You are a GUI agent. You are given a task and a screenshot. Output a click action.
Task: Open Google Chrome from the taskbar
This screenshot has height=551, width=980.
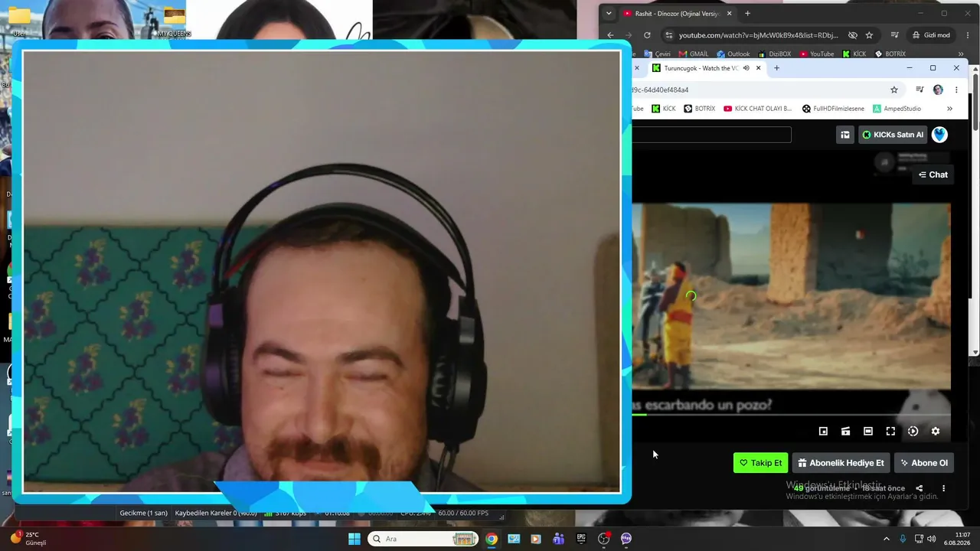[492, 539]
